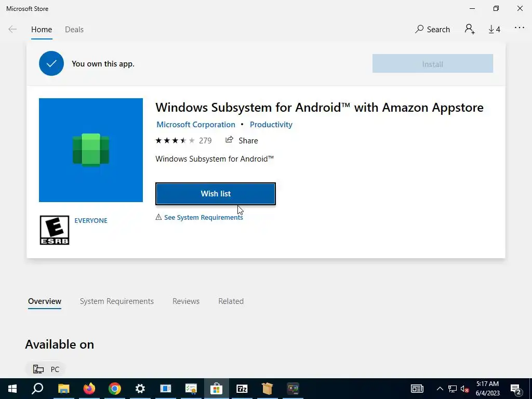Screen dimensions: 532x399
Task: Open Windows taskbar search
Action: click(37, 389)
